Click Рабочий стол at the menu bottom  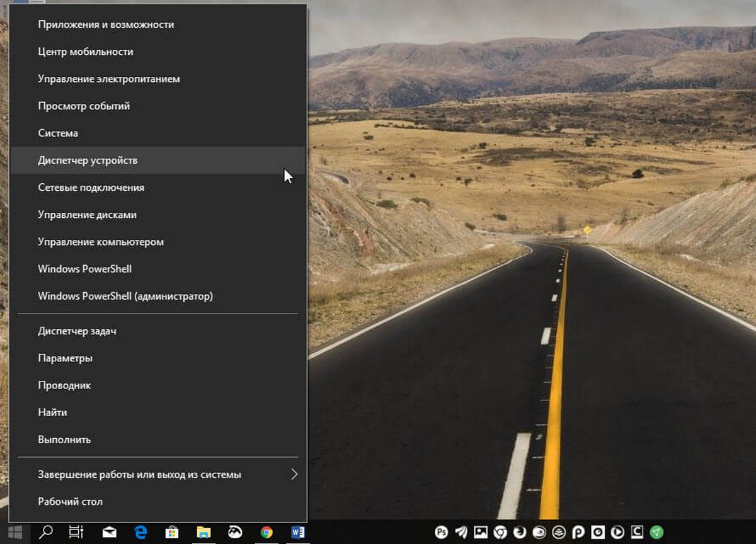[70, 502]
